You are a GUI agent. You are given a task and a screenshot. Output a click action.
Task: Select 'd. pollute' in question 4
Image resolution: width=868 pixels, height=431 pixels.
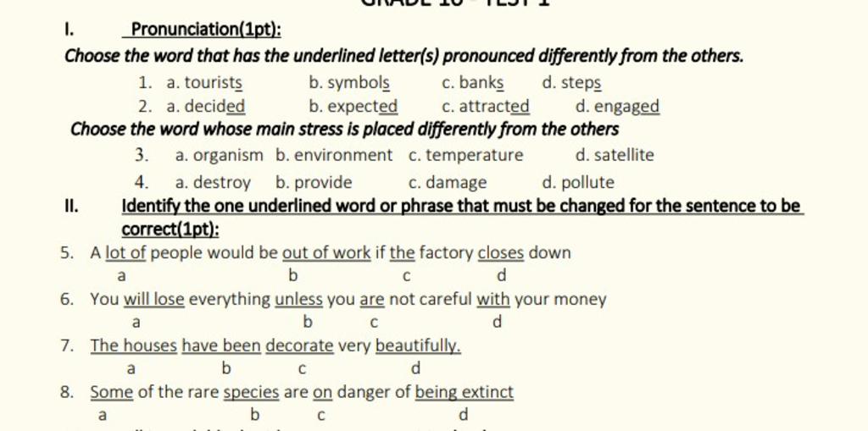click(x=578, y=183)
